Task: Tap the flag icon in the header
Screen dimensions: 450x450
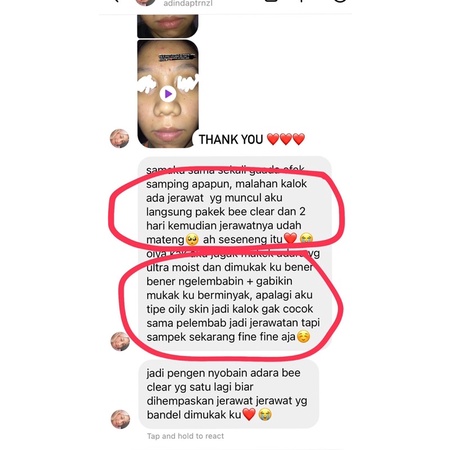Action: [x=302, y=1]
